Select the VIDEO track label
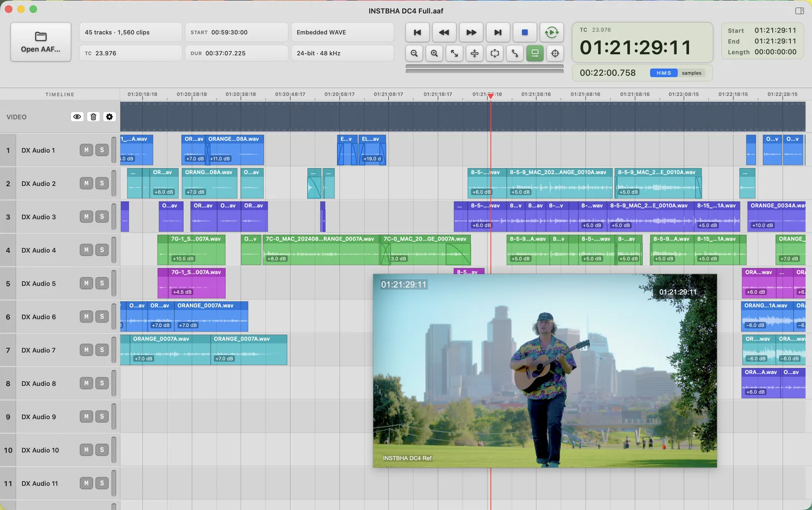The height and width of the screenshot is (510, 812). (16, 117)
